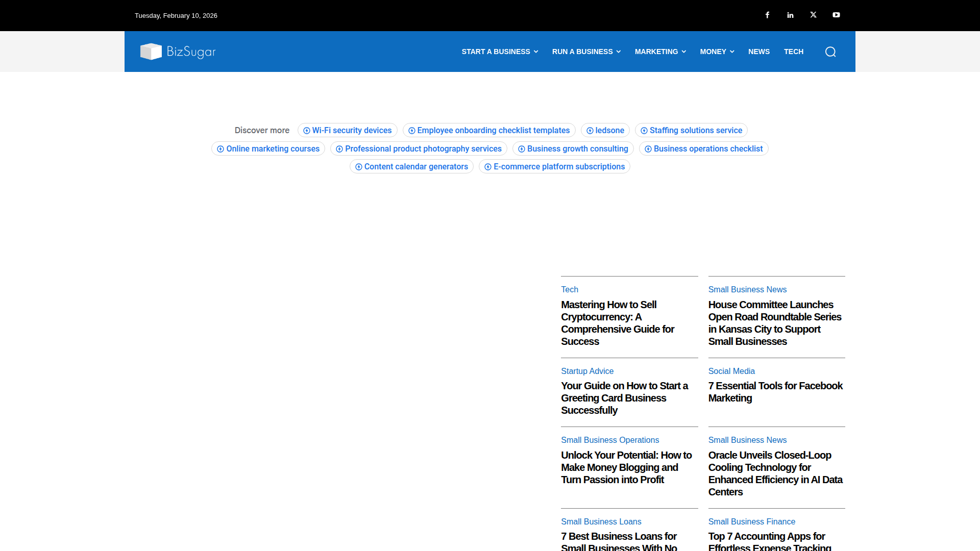Open the YouTube icon in the top bar
Screen dimensions: 980x551
coord(836,15)
